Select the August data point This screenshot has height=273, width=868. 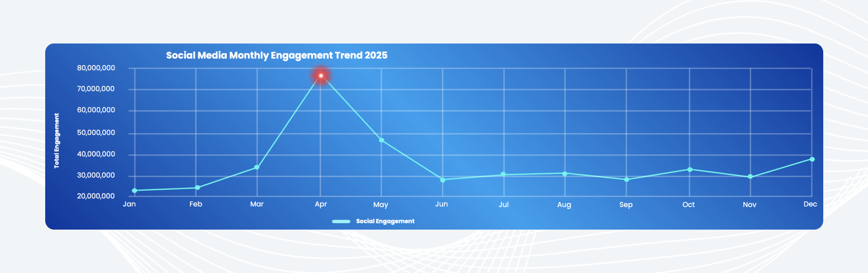565,174
